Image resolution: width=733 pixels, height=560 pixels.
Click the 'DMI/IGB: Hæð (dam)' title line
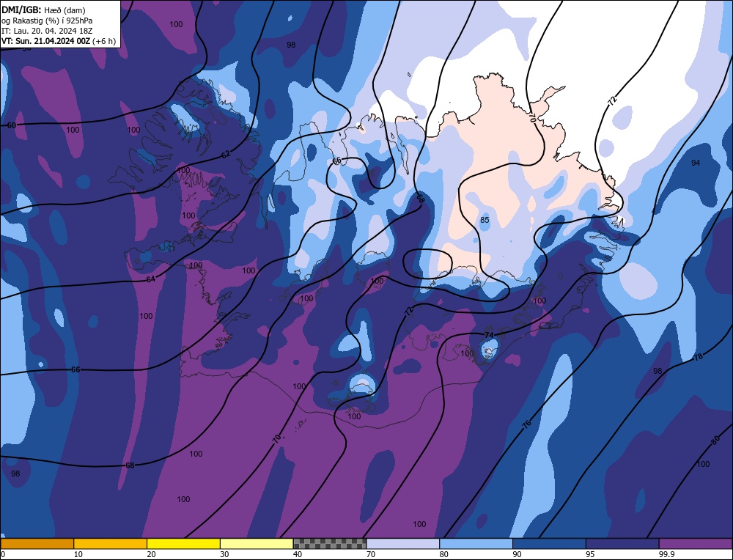point(43,10)
